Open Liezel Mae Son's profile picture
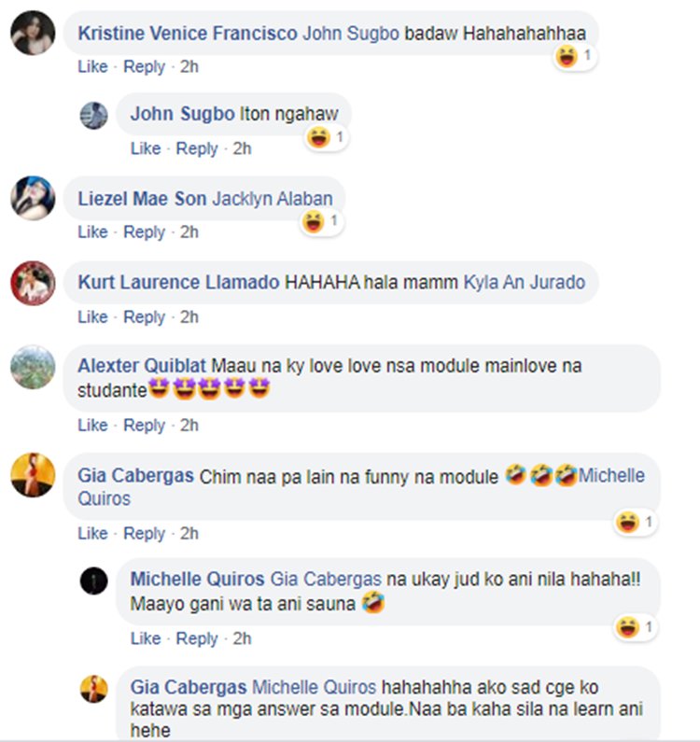700x742 pixels. click(33, 198)
